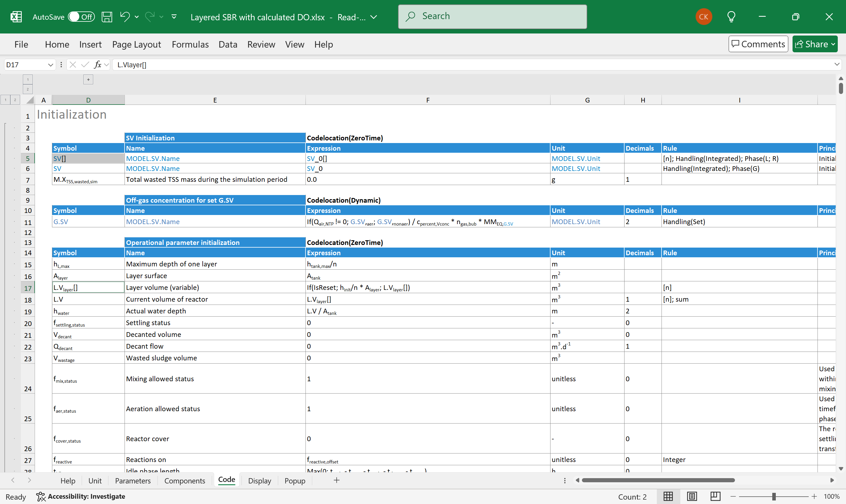Open the View ribbon tab
The width and height of the screenshot is (846, 504).
(x=294, y=44)
